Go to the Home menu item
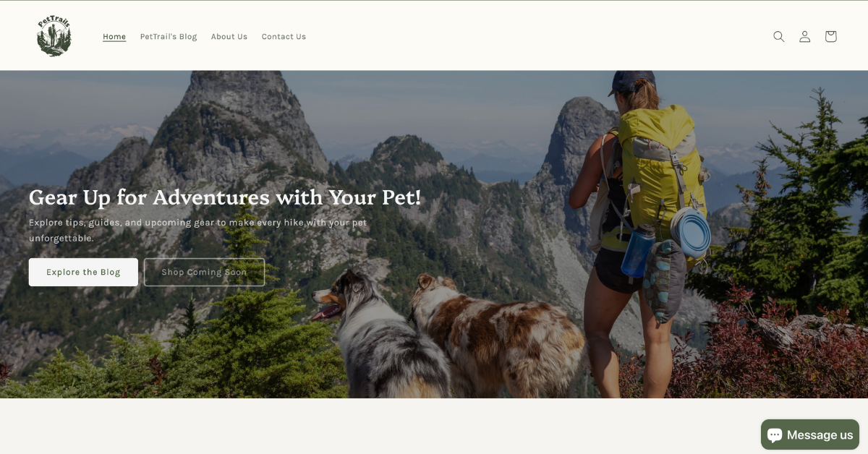This screenshot has height=454, width=868. click(114, 37)
